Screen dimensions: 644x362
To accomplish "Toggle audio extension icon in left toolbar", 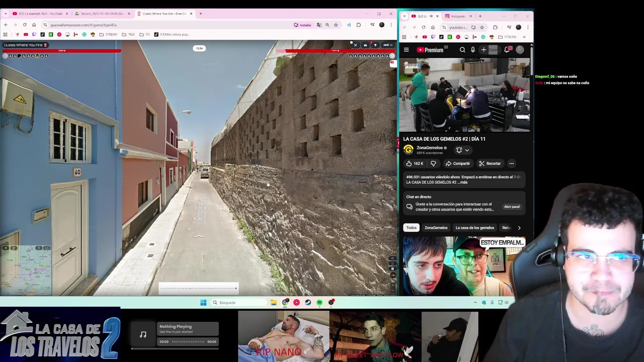I will [349, 25].
